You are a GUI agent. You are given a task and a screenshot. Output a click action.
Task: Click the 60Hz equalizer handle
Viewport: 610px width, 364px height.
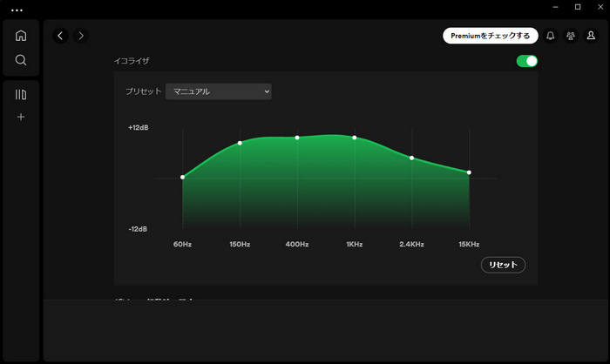(x=182, y=178)
